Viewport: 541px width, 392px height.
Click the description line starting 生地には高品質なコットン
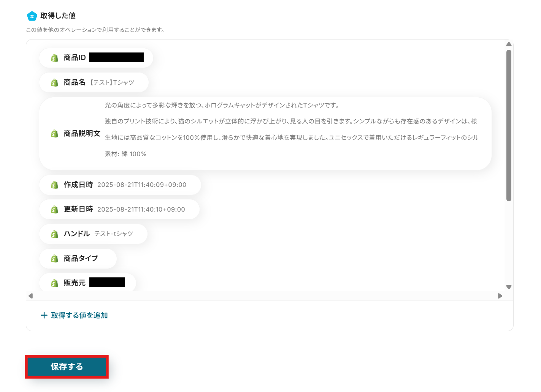[291, 138]
